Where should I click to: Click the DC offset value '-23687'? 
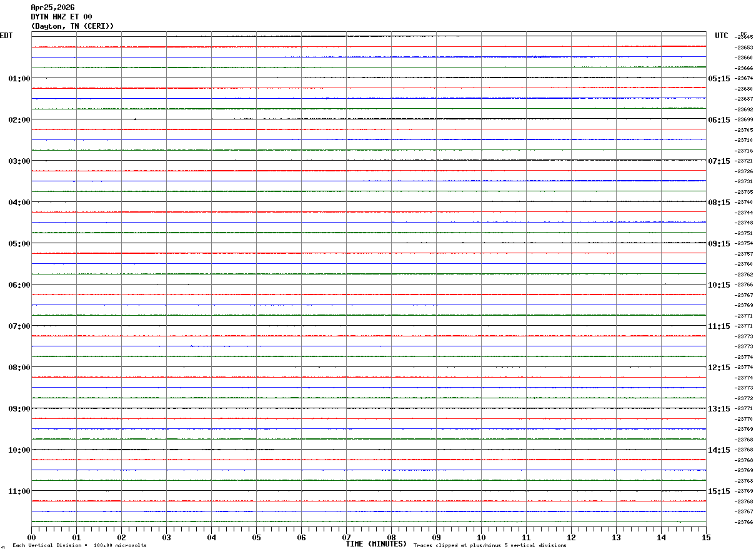tap(744, 99)
